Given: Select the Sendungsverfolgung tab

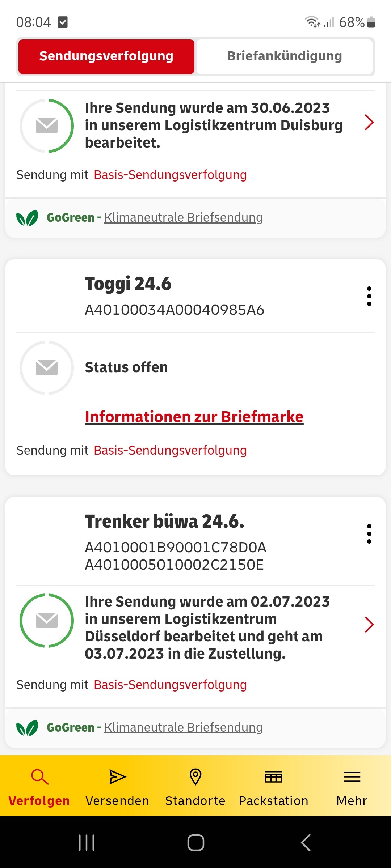Looking at the screenshot, I should pyautogui.click(x=106, y=56).
